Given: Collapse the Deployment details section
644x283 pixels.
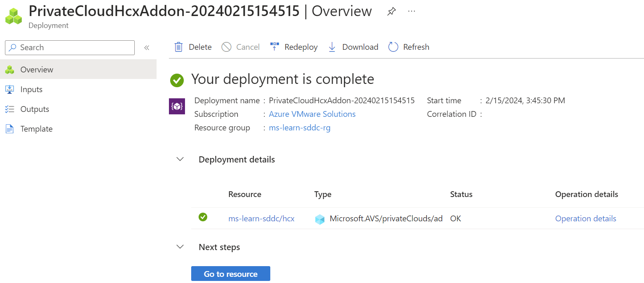Looking at the screenshot, I should tap(180, 159).
